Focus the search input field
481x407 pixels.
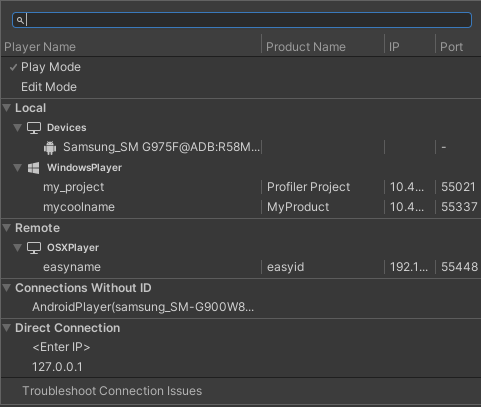pos(242,20)
